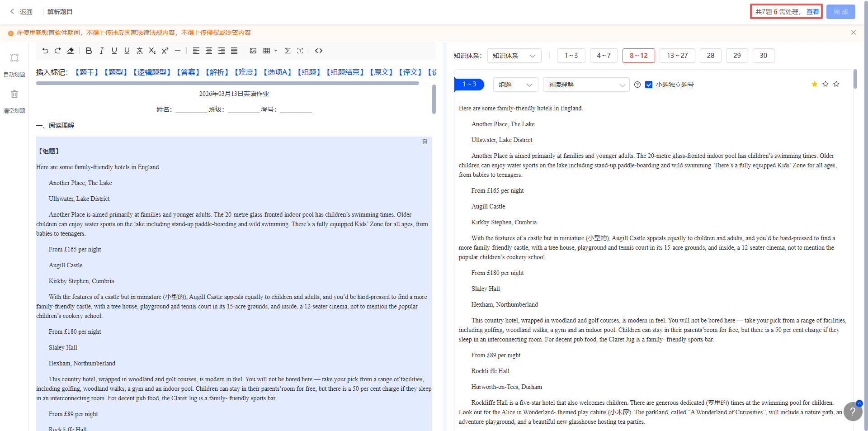Set difficulty to two stars

click(826, 84)
